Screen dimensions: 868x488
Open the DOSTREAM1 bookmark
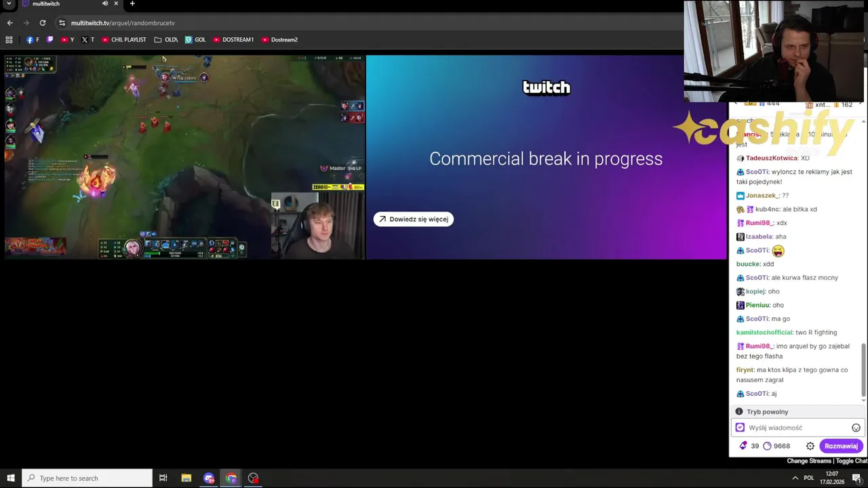click(x=233, y=40)
